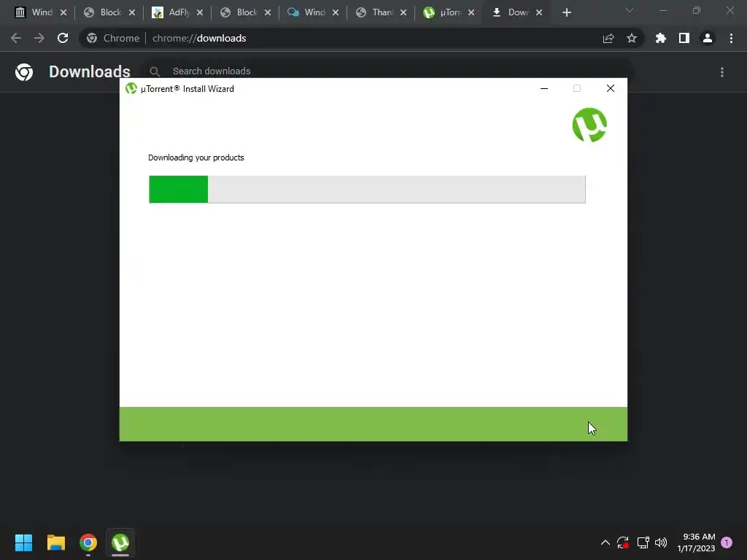Image resolution: width=747 pixels, height=560 pixels.
Task: Open Downloads page more actions menu
Action: [x=722, y=72]
